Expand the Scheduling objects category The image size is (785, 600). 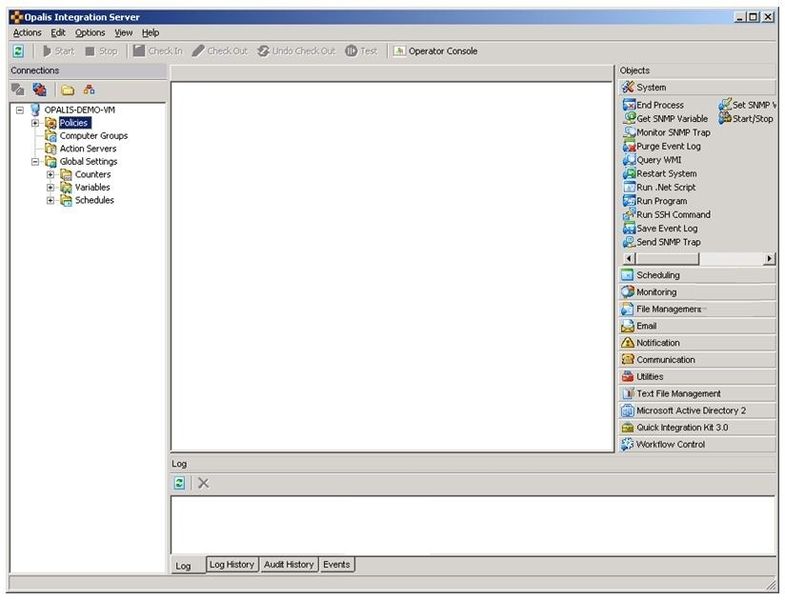pos(697,275)
